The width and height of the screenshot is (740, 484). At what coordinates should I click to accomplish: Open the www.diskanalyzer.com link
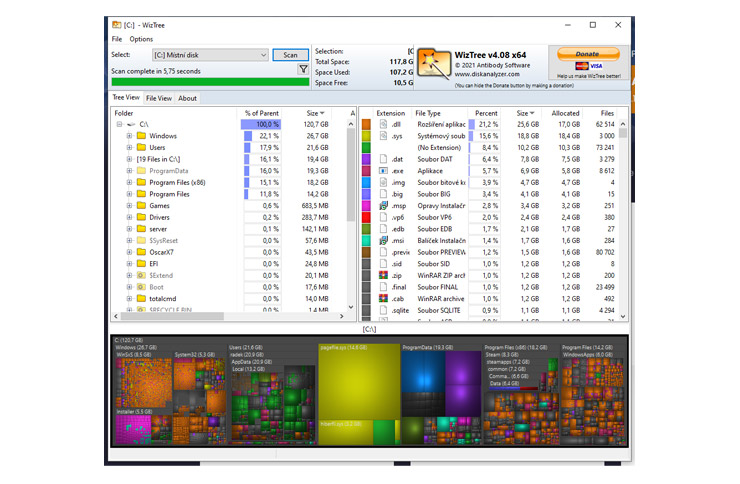[x=487, y=74]
